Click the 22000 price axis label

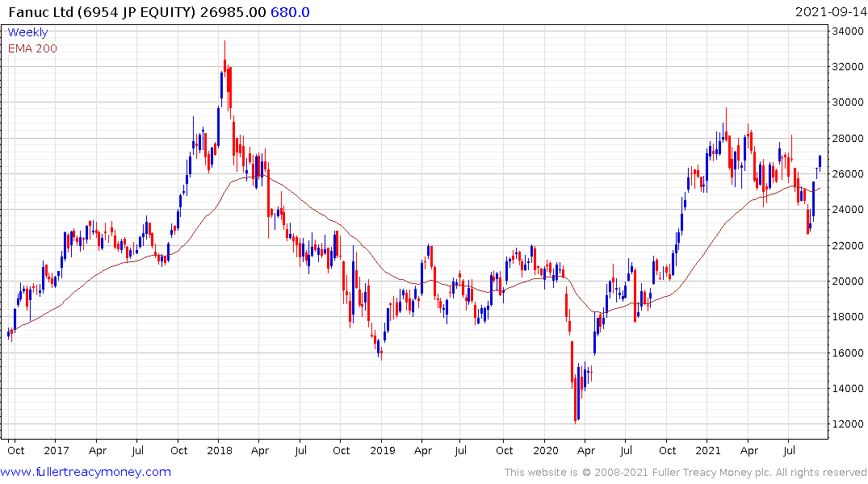click(847, 245)
